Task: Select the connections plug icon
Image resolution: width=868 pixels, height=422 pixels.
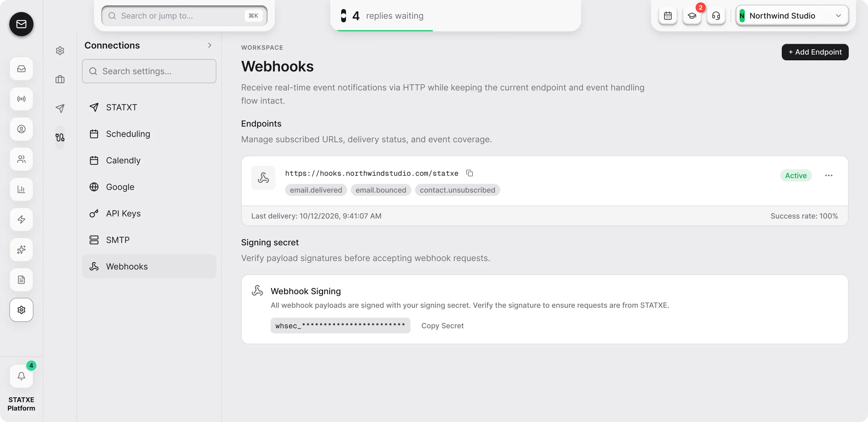Action: pos(60,137)
